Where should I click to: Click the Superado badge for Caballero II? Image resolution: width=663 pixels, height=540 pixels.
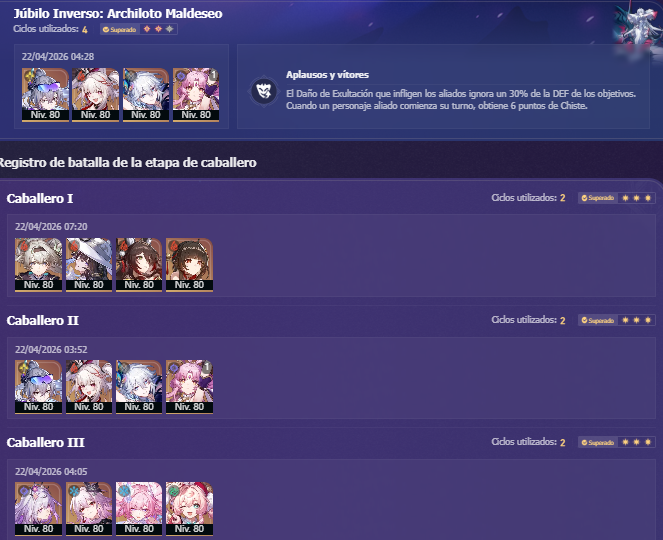point(598,320)
